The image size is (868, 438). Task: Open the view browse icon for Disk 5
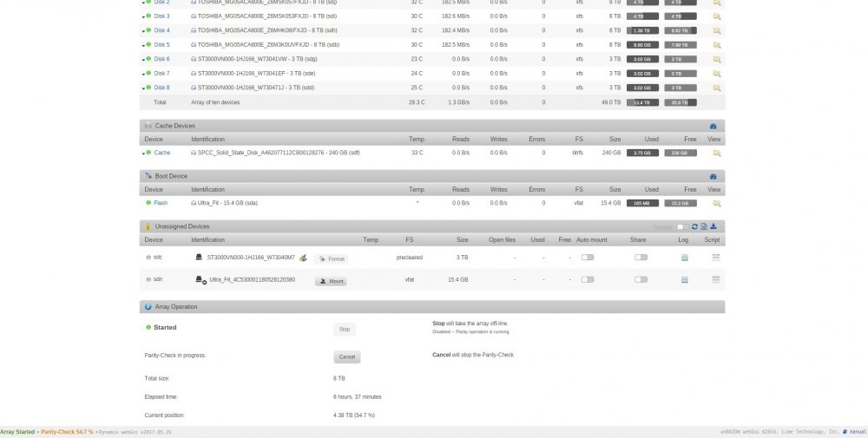click(x=716, y=45)
